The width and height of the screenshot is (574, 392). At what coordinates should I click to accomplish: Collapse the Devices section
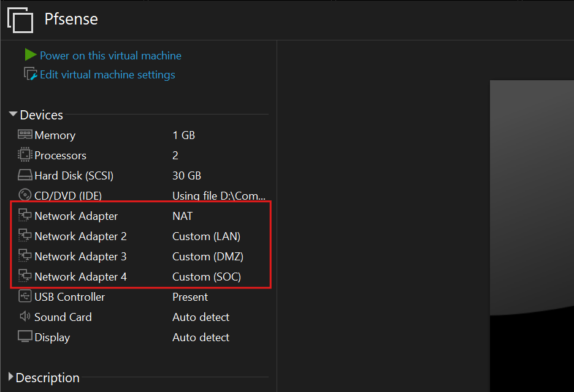(x=13, y=115)
